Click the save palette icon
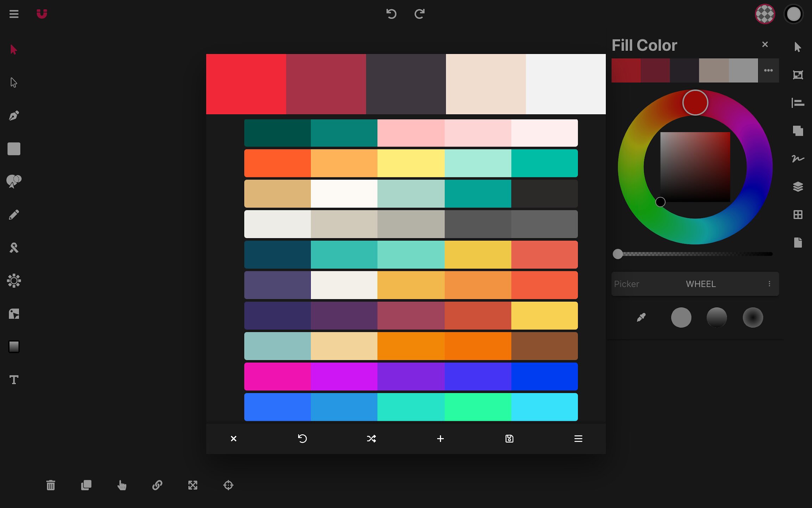This screenshot has width=812, height=508. (x=509, y=439)
